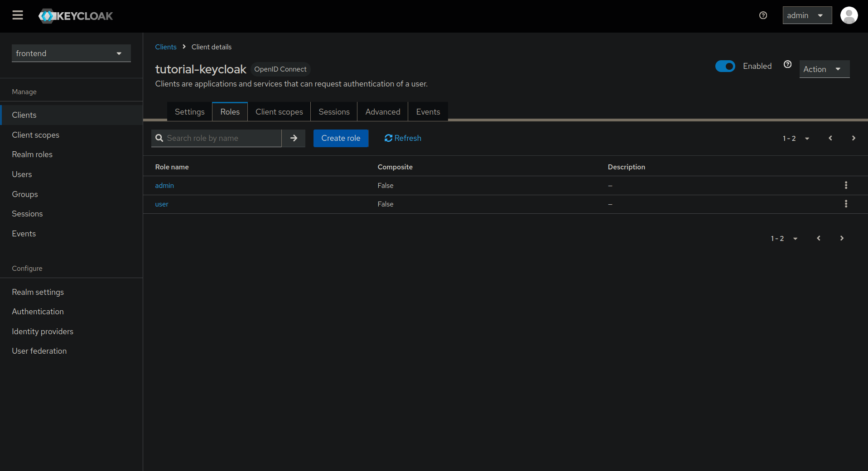868x471 pixels.
Task: Submit role search with arrow button
Action: tap(294, 138)
